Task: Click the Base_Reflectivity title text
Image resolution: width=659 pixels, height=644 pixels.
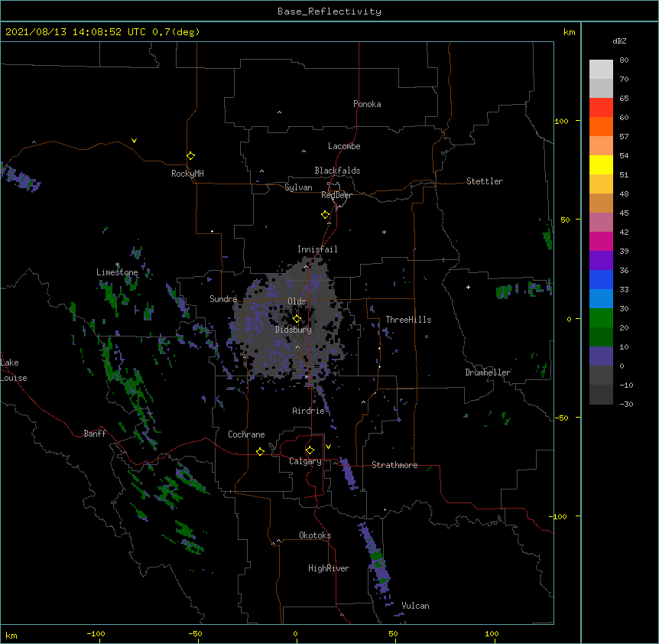Action: point(329,11)
